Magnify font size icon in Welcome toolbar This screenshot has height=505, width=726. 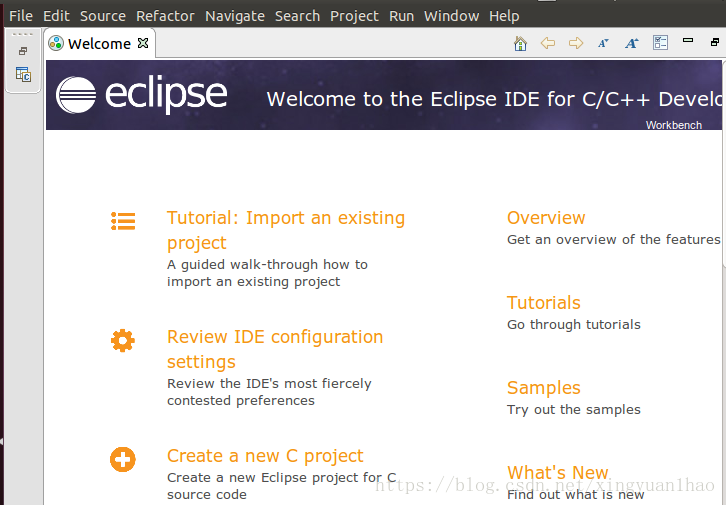tap(632, 43)
